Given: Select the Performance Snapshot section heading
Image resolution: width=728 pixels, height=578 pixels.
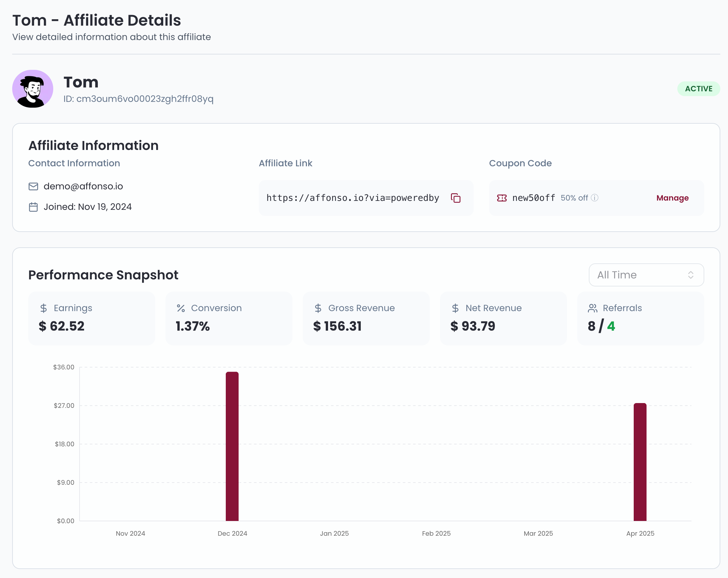Looking at the screenshot, I should pyautogui.click(x=103, y=275).
